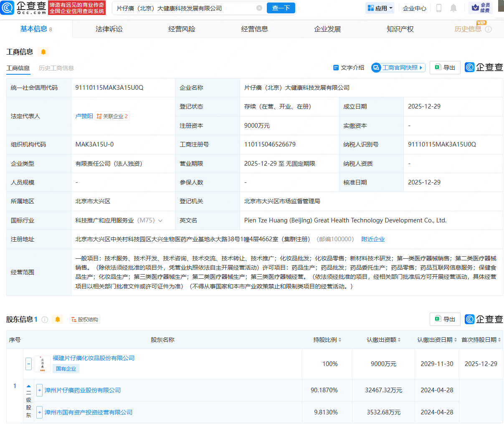Open the mobile phone app icon
This screenshot has height=424, width=504.
439,8
